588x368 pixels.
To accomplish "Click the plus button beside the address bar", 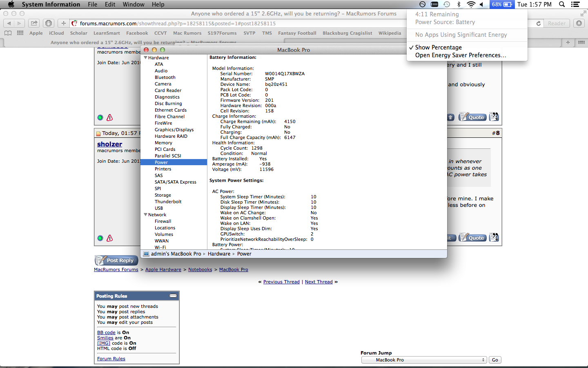I will (x=63, y=23).
